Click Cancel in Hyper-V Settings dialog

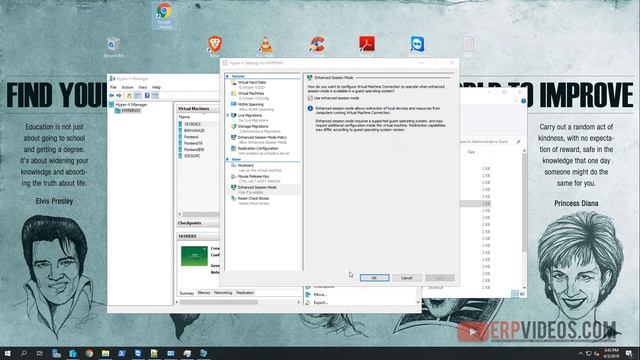click(407, 278)
